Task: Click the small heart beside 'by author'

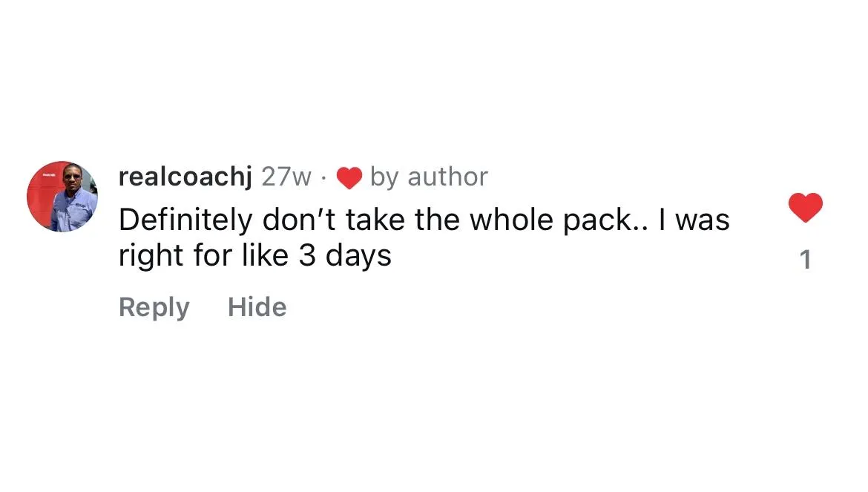Action: click(x=349, y=177)
